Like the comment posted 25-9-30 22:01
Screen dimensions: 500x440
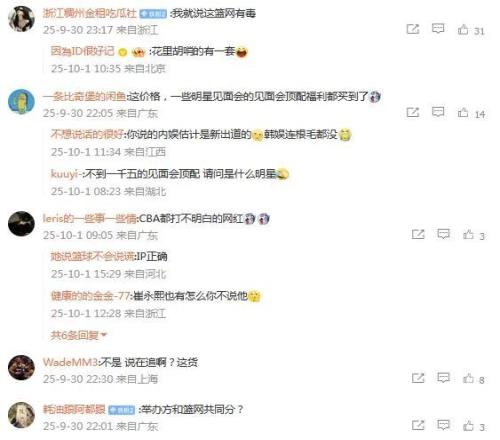coord(468,425)
